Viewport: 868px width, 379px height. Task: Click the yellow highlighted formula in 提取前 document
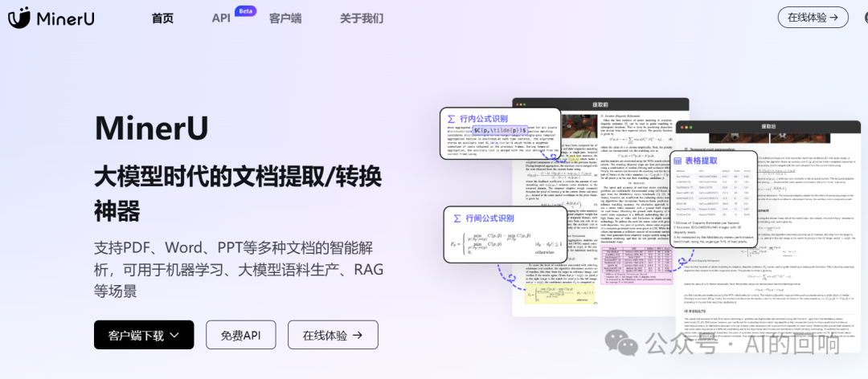561,295
